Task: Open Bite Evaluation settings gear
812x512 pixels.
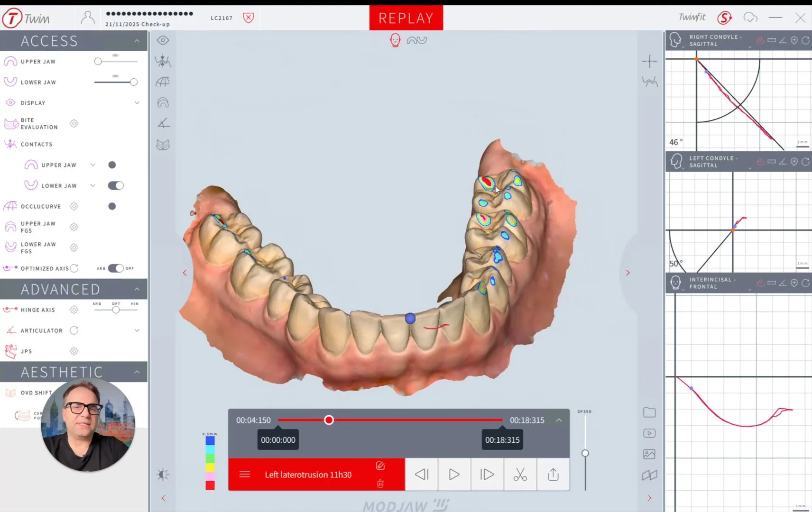Action: pos(74,123)
